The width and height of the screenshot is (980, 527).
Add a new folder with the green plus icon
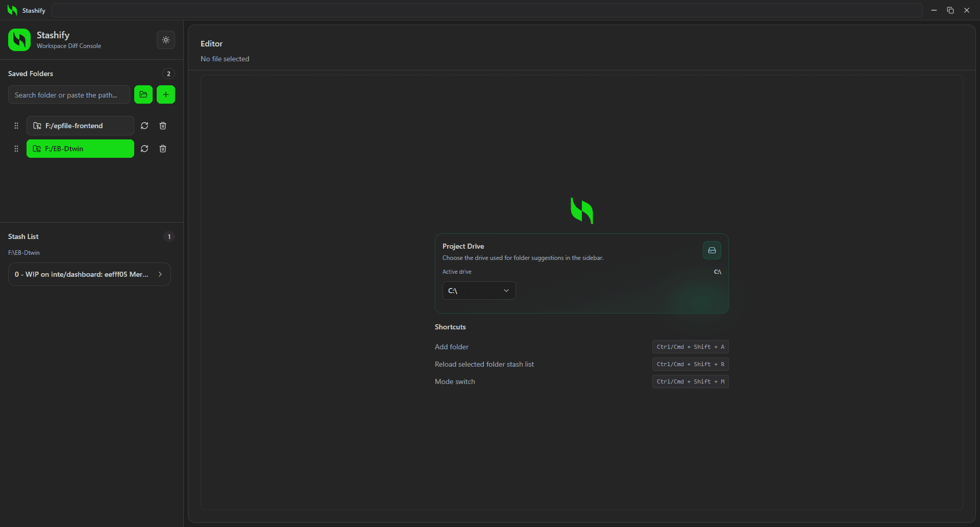165,94
